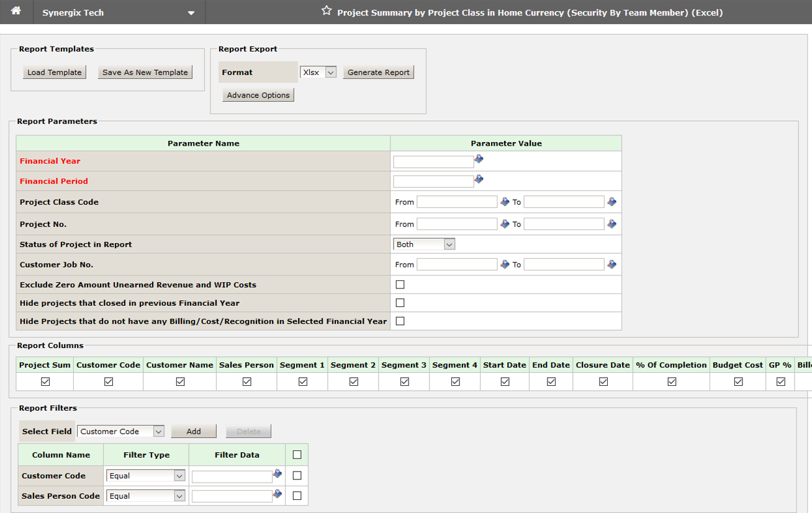The image size is (812, 513).
Task: Click Save As New Template
Action: coord(145,72)
